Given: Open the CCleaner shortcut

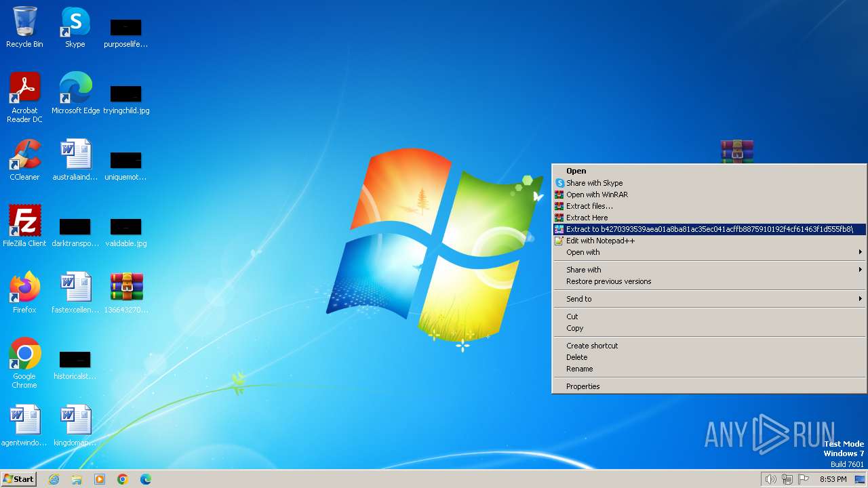Looking at the screenshot, I should coord(24,160).
